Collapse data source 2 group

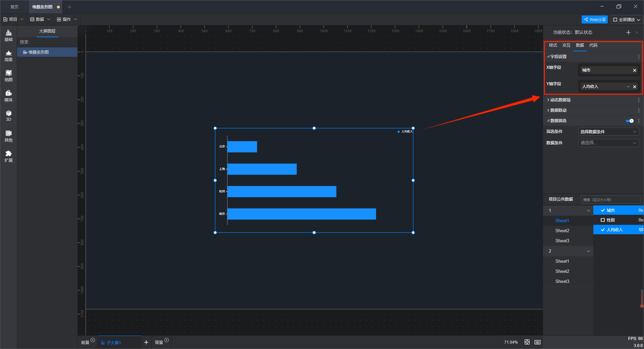pyautogui.click(x=588, y=251)
